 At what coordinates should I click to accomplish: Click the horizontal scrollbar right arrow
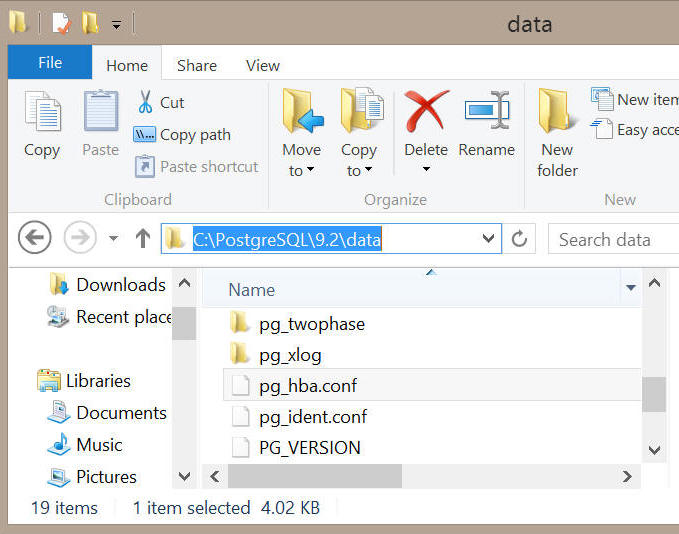(x=627, y=476)
